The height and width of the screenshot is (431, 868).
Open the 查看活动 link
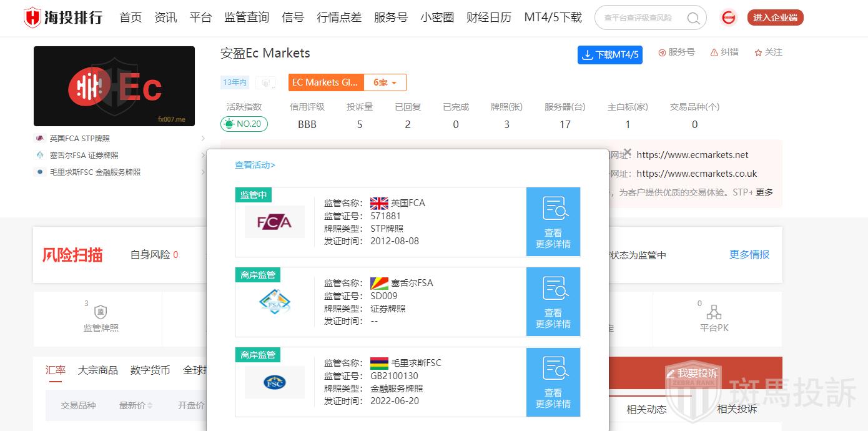(255, 165)
